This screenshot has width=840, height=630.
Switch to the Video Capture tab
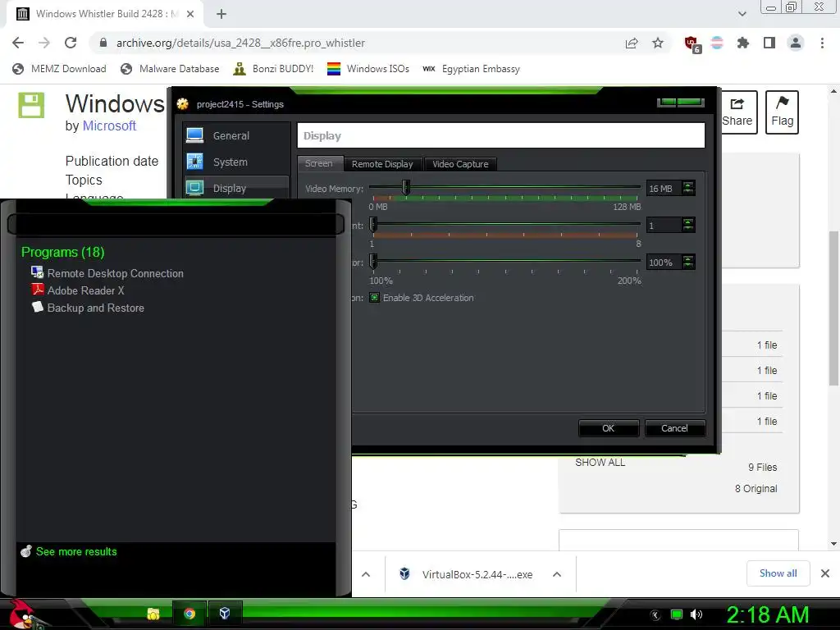pyautogui.click(x=461, y=164)
